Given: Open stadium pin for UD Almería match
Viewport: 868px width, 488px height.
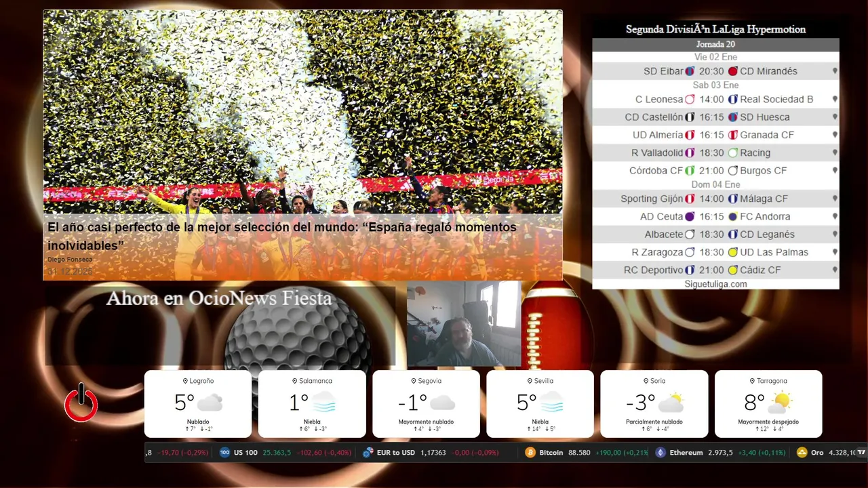Looking at the screenshot, I should [x=835, y=135].
